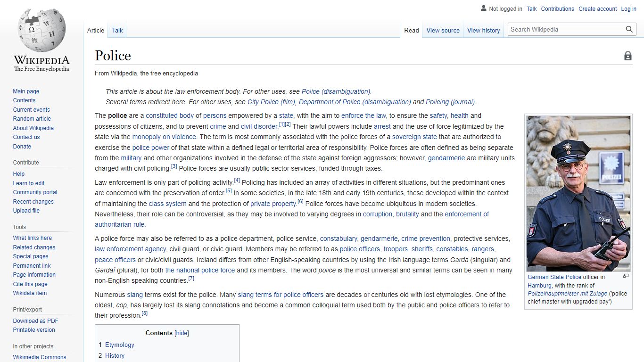Click the search magnifier icon

(x=629, y=29)
